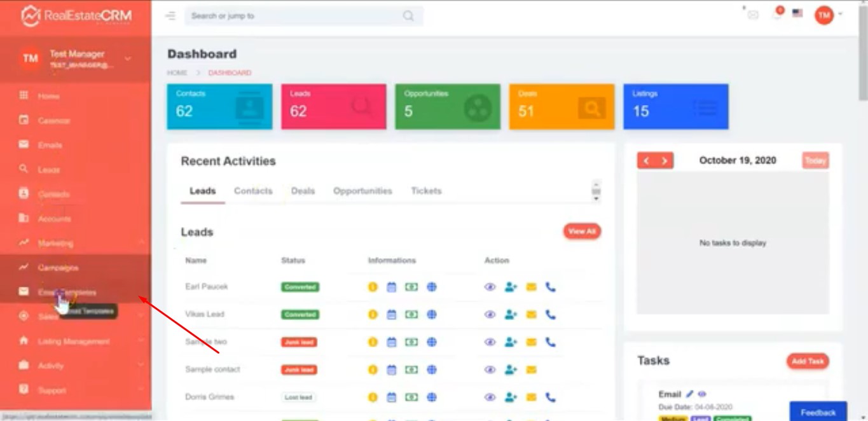The width and height of the screenshot is (868, 421).
Task: Click eye icon in Sample contact row
Action: pos(490,369)
